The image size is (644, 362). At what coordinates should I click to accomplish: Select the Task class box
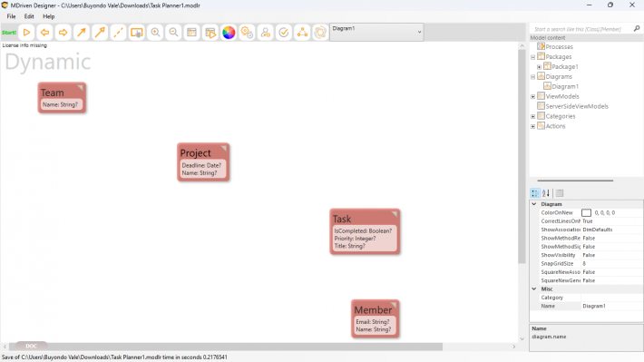click(365, 231)
